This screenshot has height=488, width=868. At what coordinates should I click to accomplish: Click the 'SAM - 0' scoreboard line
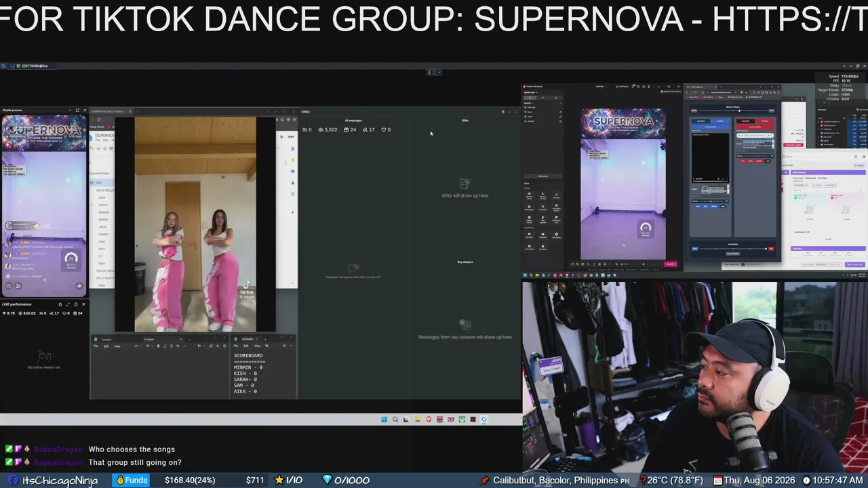[243, 385]
